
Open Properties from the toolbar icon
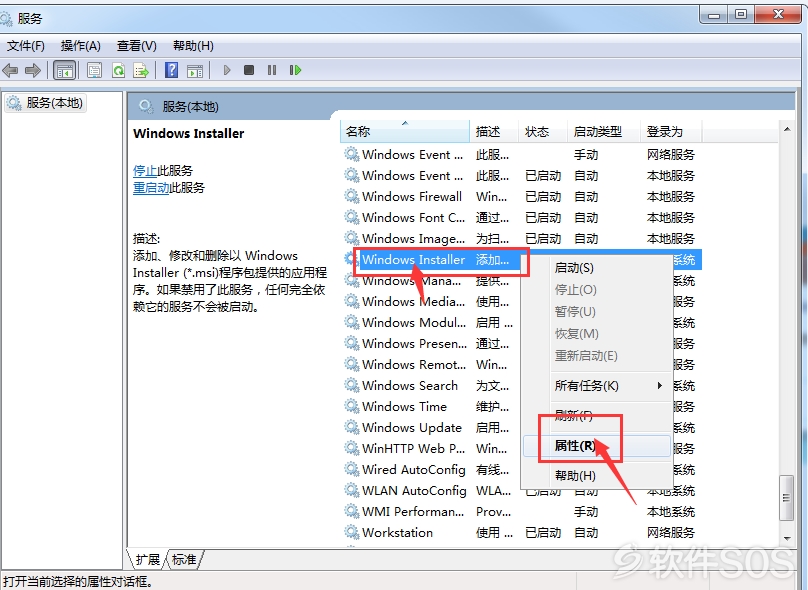click(x=94, y=70)
